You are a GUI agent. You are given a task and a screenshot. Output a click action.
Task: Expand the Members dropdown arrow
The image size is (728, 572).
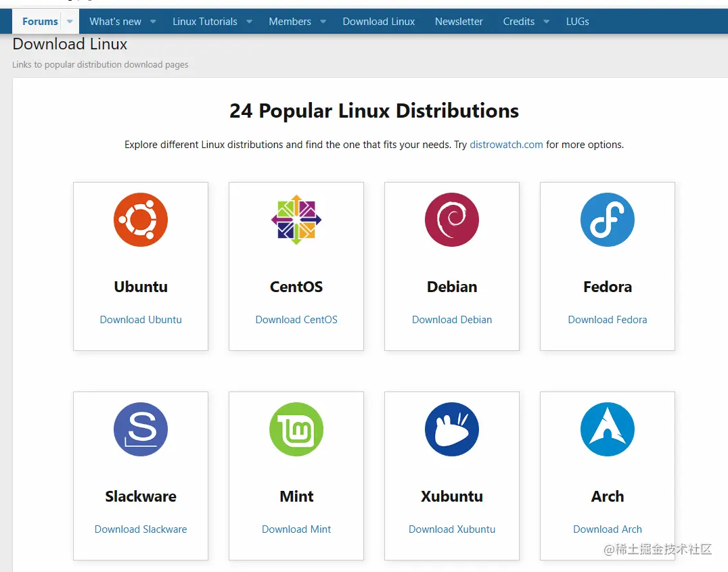pyautogui.click(x=323, y=22)
